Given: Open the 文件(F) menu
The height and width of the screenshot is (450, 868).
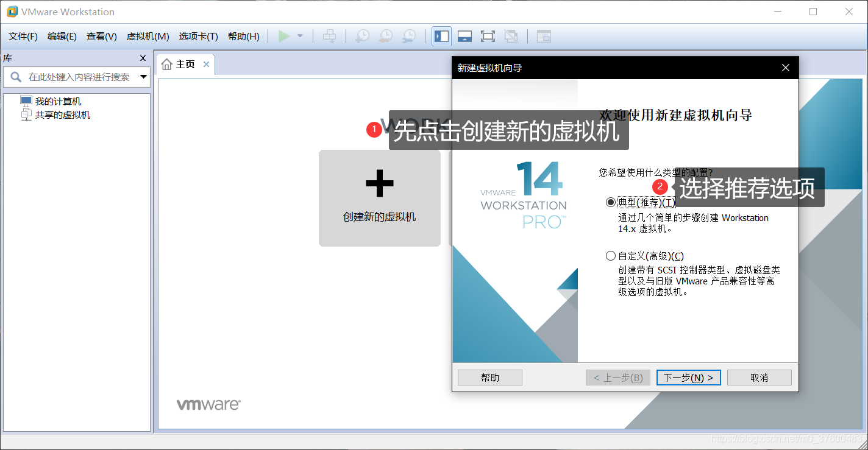Looking at the screenshot, I should 23,37.
